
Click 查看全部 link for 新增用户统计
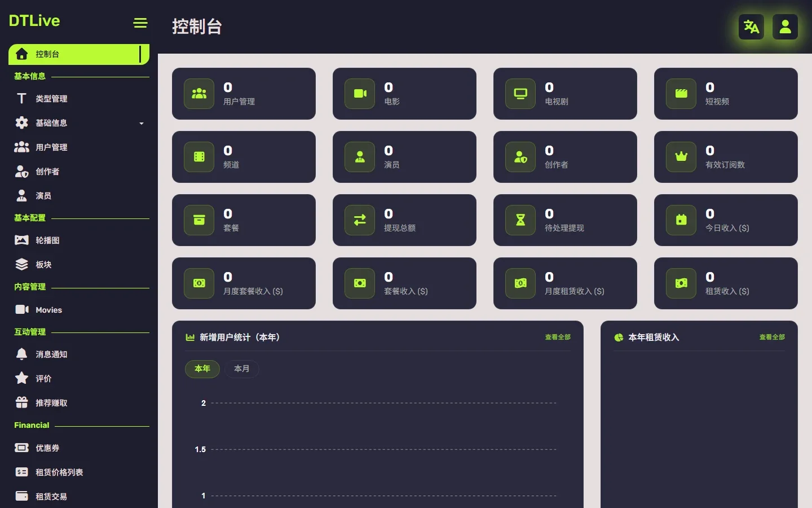tap(558, 337)
